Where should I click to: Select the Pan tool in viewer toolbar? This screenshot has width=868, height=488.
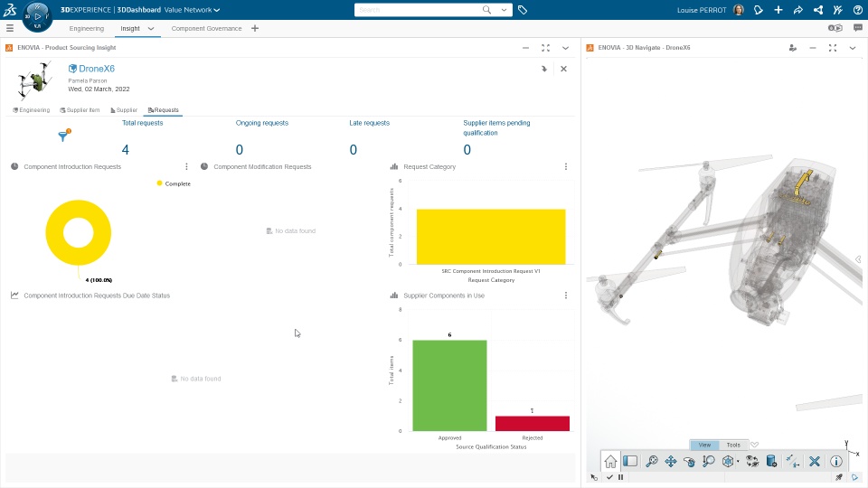(x=670, y=462)
